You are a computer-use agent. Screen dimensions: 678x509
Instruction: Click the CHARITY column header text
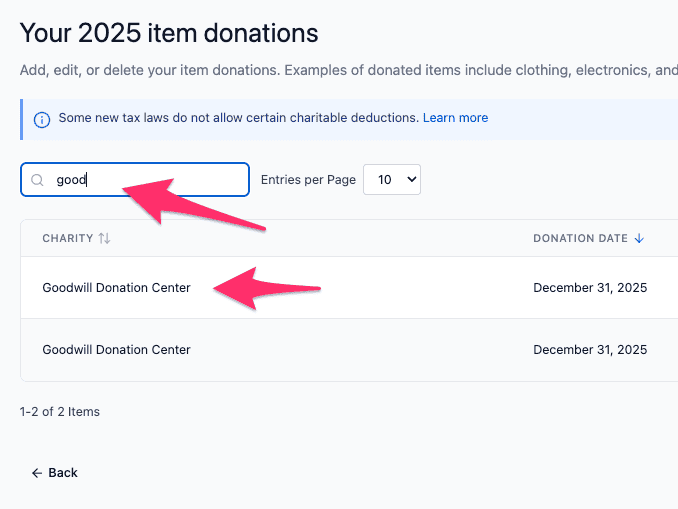point(67,239)
